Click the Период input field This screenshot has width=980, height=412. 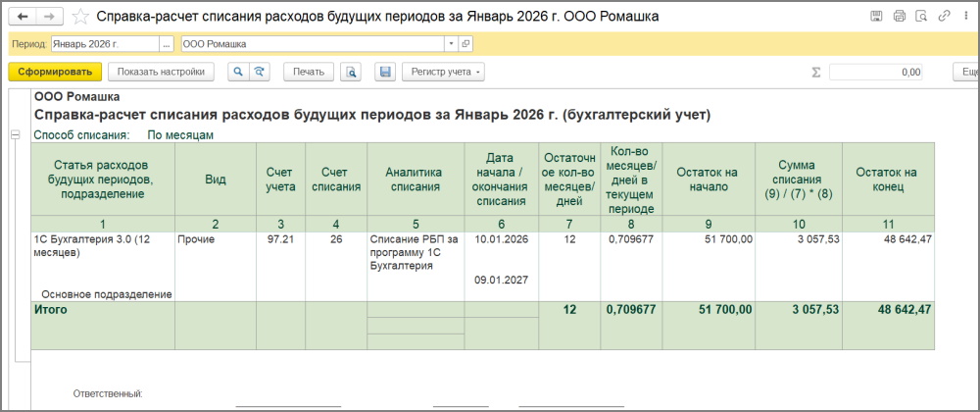click(103, 44)
